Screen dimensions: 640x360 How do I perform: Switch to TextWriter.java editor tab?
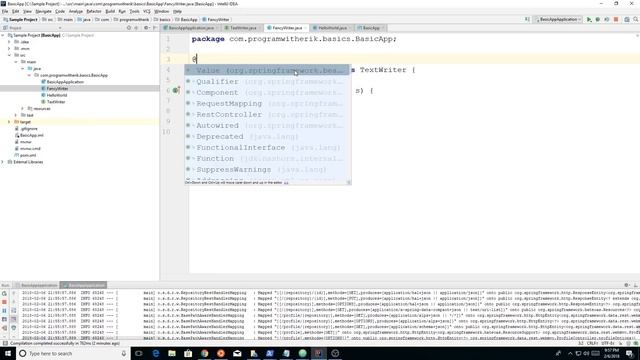(243, 28)
